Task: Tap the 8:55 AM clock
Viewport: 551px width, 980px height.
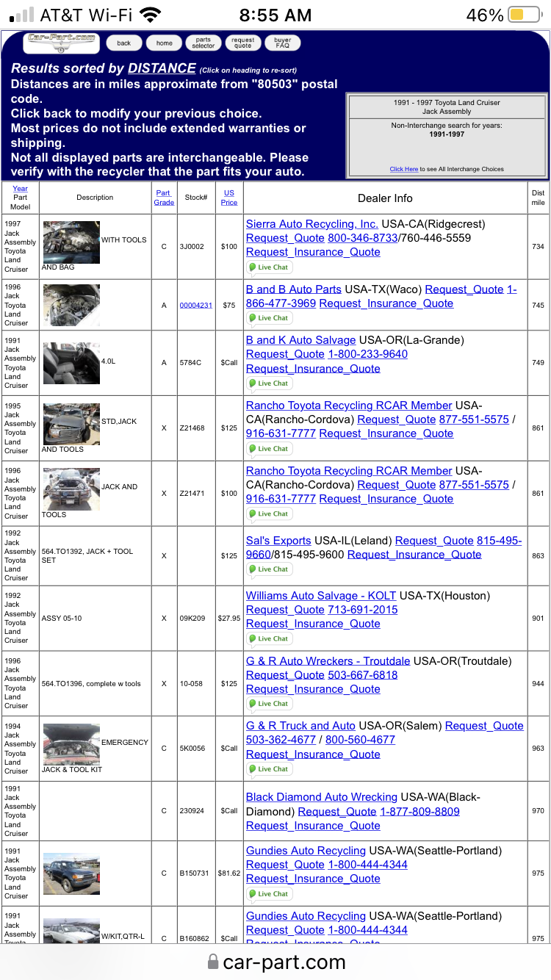Action: tap(275, 15)
